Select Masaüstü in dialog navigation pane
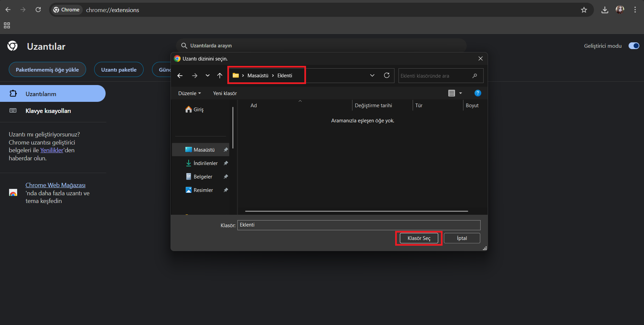This screenshot has width=644, height=325. (x=200, y=150)
